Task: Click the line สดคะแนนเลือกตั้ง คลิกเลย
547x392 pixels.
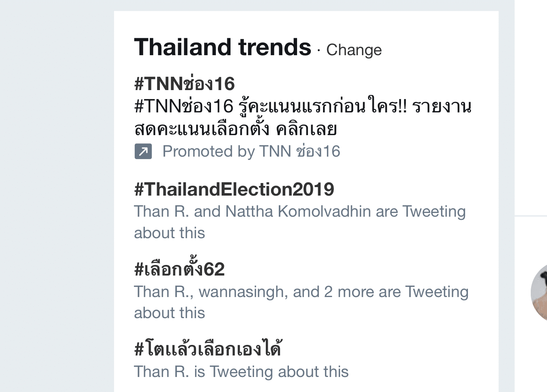Action: tap(236, 129)
